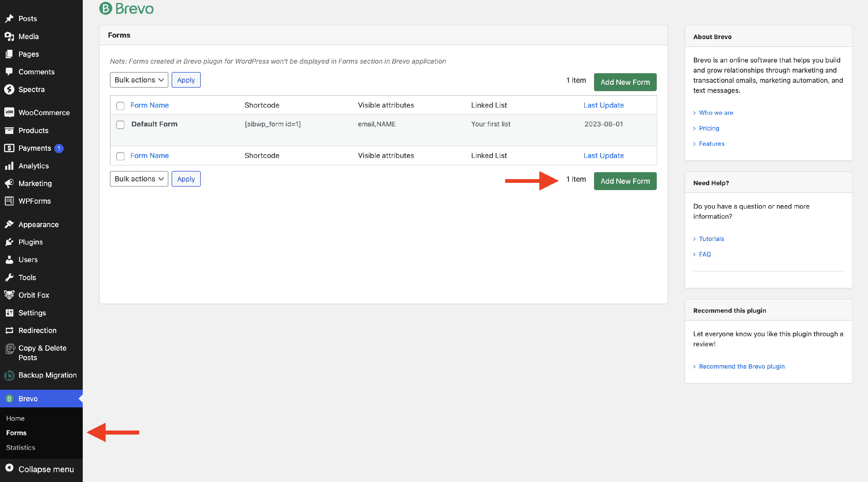Click the WPForms sidebar icon
This screenshot has height=482, width=868.
point(9,201)
